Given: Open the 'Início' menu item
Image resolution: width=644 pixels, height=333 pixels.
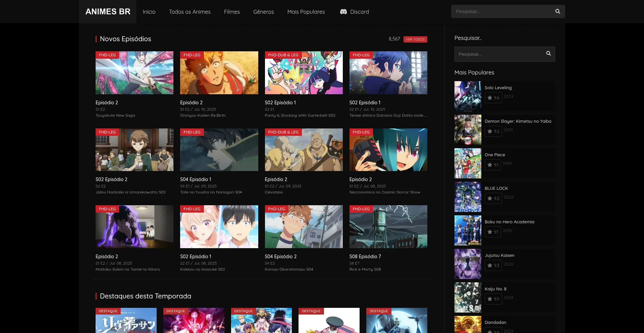Looking at the screenshot, I should pyautogui.click(x=149, y=12).
